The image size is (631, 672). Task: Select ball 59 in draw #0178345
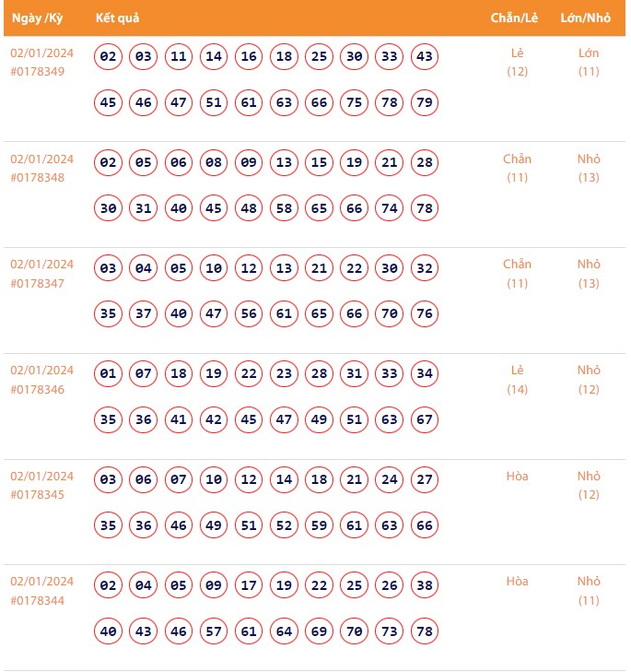[x=320, y=525]
